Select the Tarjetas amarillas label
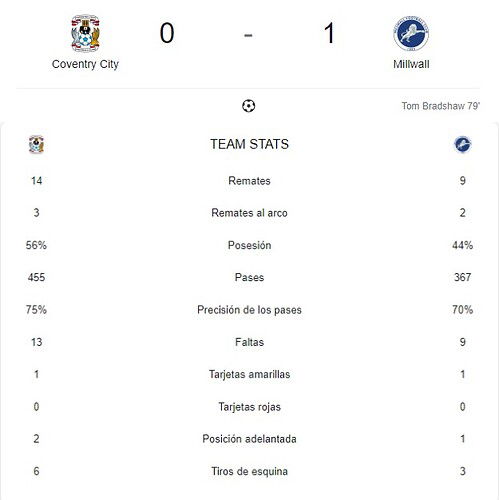 [249, 374]
